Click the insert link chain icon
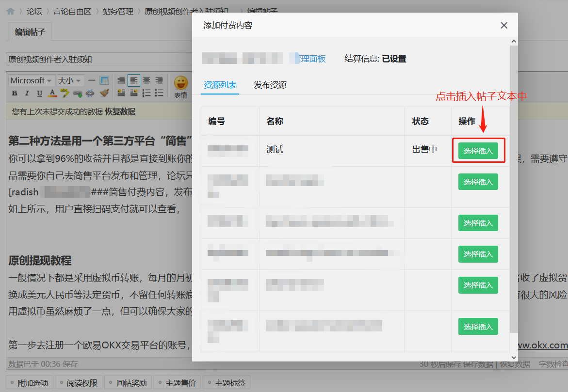The width and height of the screenshot is (568, 392). point(78,93)
